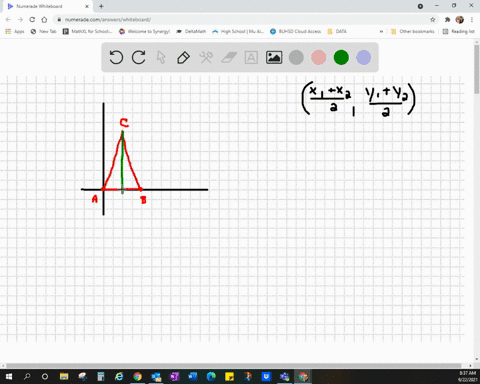This screenshot has height=384, width=480.
Task: Open the Other bookmarks folder
Action: coord(413,31)
